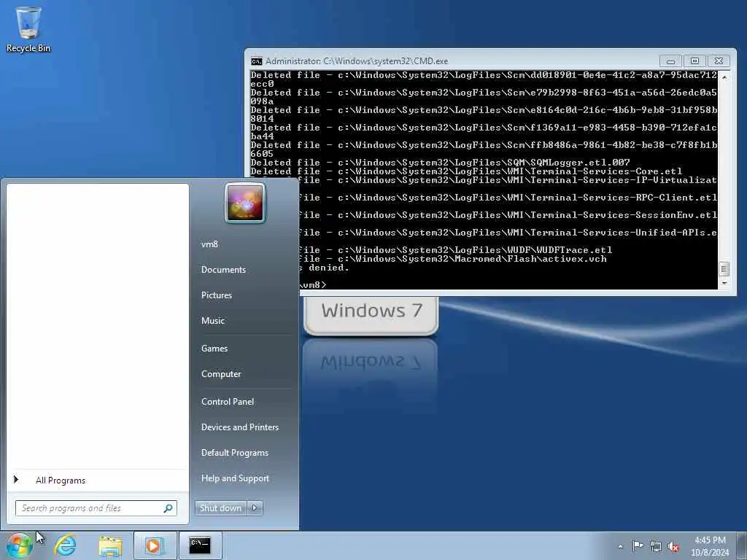Click the muted volume tray icon
The width and height of the screenshot is (747, 560).
point(673,547)
